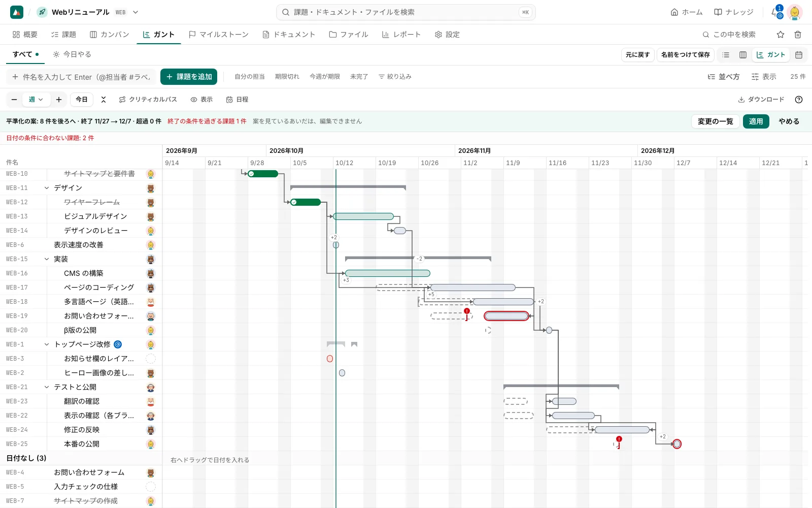Collapse the トップページ改修 group
This screenshot has width=812, height=508.
47,344
